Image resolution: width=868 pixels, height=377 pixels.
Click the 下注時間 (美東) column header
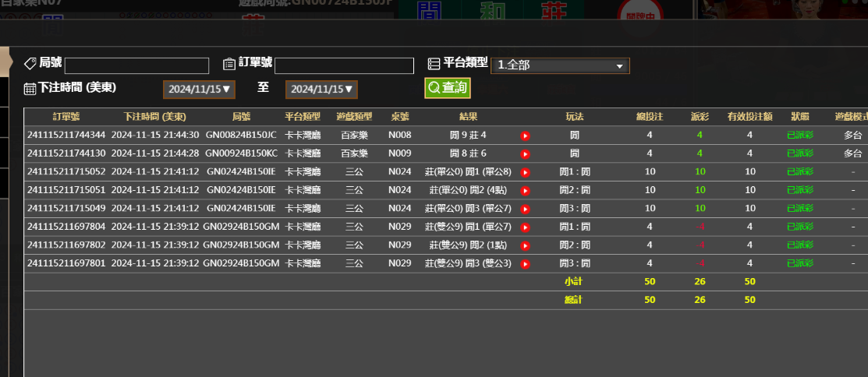coord(154,117)
